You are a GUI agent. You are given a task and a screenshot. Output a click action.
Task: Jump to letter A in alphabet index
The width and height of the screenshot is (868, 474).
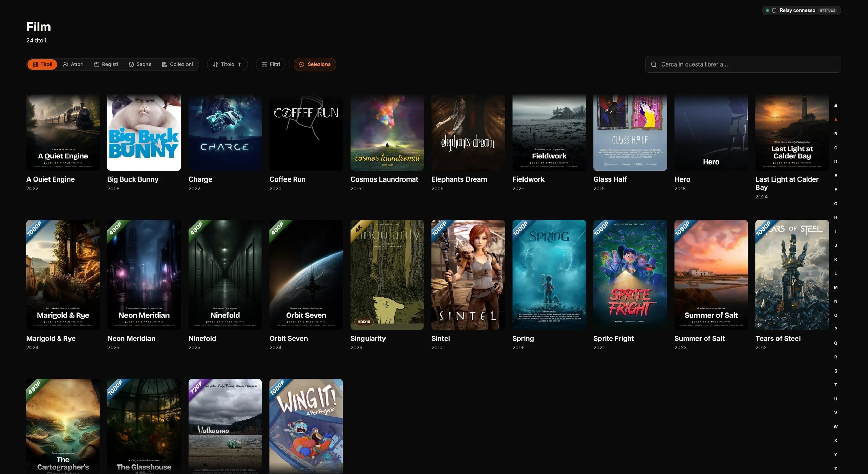click(x=836, y=120)
